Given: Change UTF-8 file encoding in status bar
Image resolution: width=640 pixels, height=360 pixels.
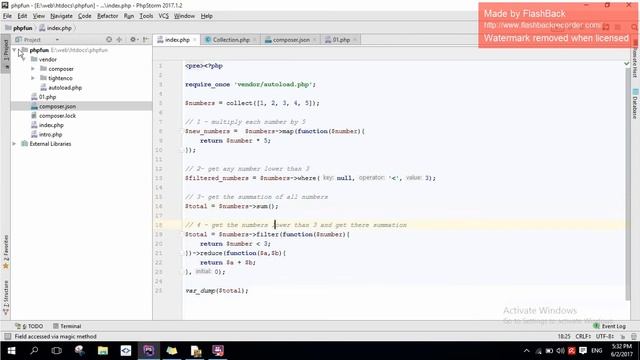Looking at the screenshot, I should [604, 336].
